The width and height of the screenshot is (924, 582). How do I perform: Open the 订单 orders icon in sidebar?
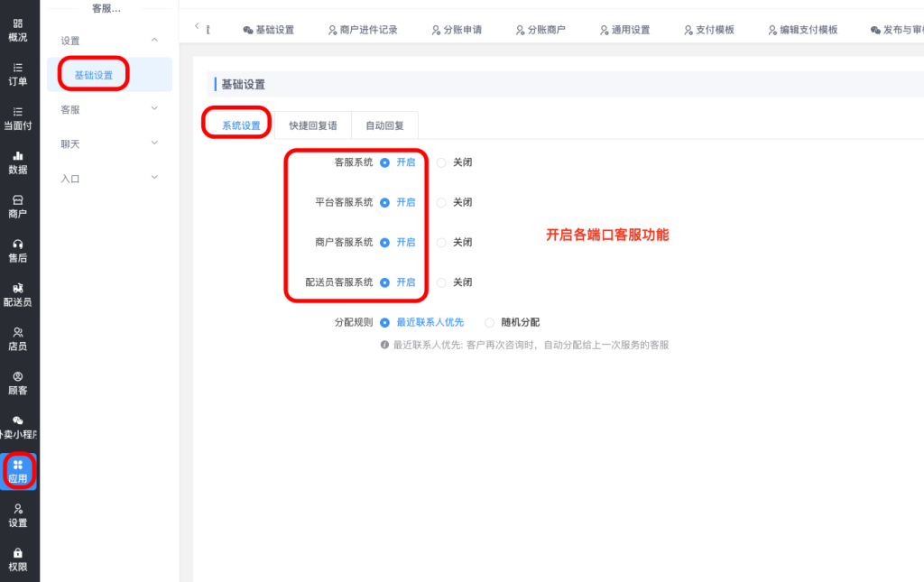[18, 68]
